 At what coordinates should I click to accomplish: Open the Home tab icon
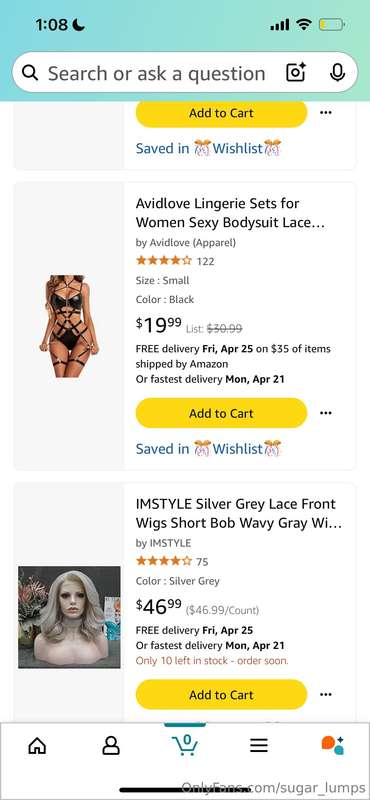pyautogui.click(x=37, y=746)
